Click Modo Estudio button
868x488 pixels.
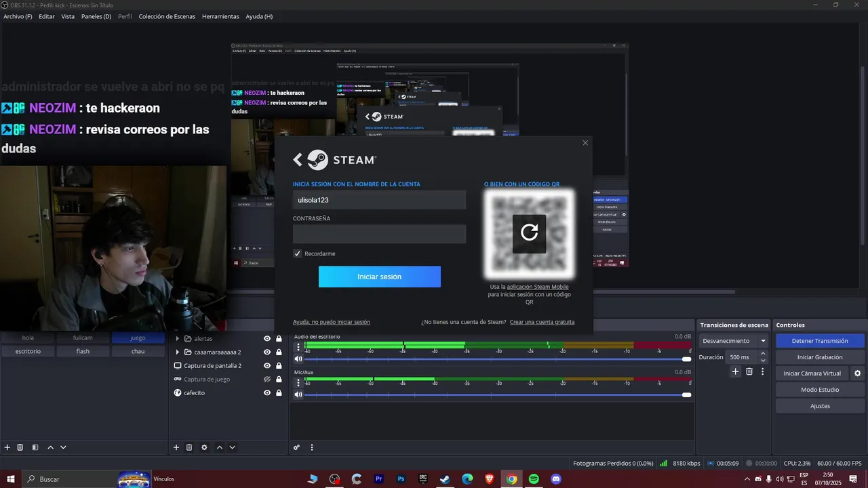pyautogui.click(x=820, y=390)
